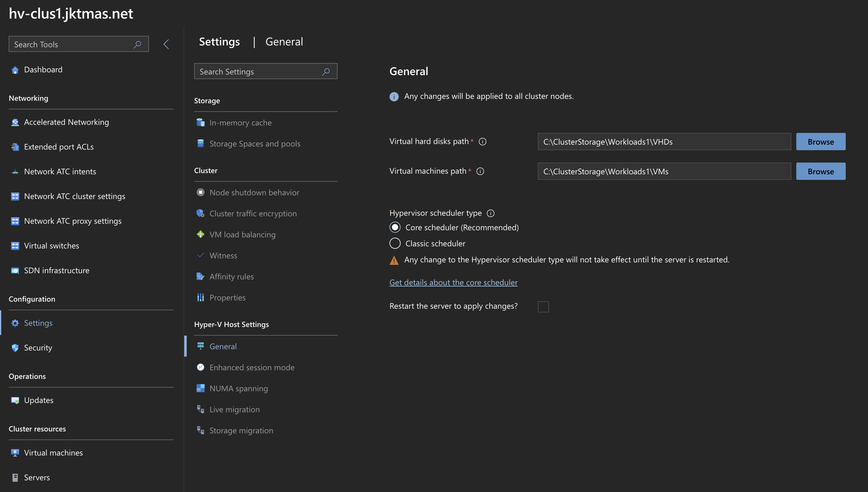868x492 pixels.
Task: Open Storage Spaces and pools settings
Action: pos(254,144)
